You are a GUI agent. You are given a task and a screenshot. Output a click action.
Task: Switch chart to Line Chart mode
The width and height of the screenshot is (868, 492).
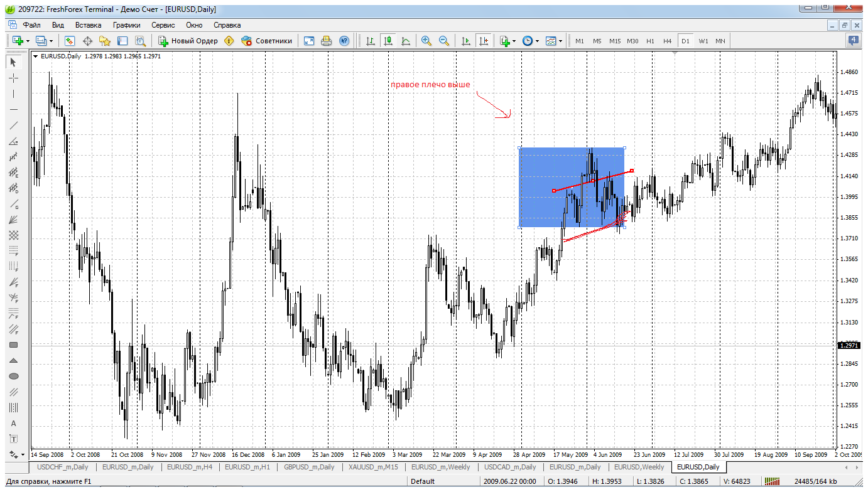[x=406, y=41]
